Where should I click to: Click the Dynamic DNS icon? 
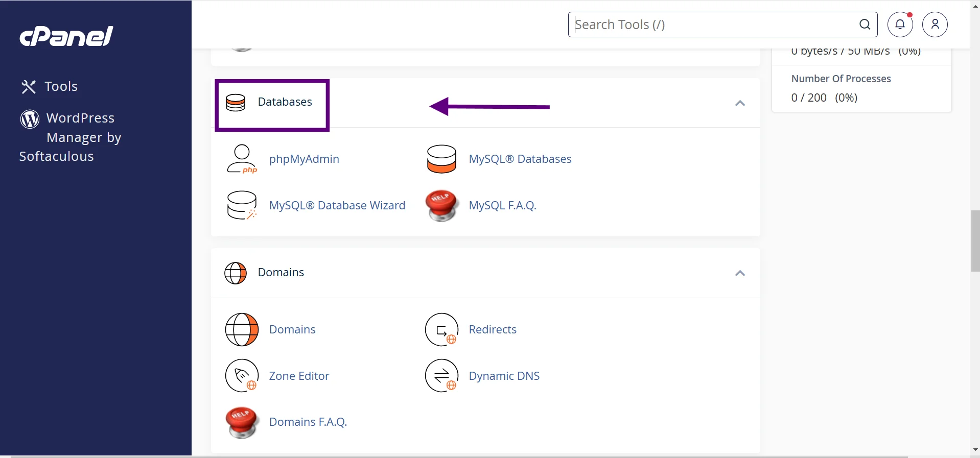[x=441, y=376]
